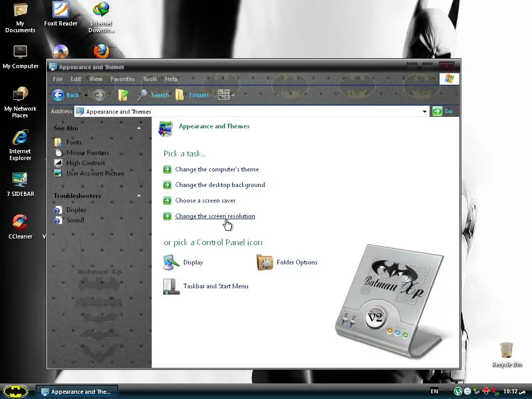Click Change the screen resolution
532x399 pixels.
(x=215, y=216)
